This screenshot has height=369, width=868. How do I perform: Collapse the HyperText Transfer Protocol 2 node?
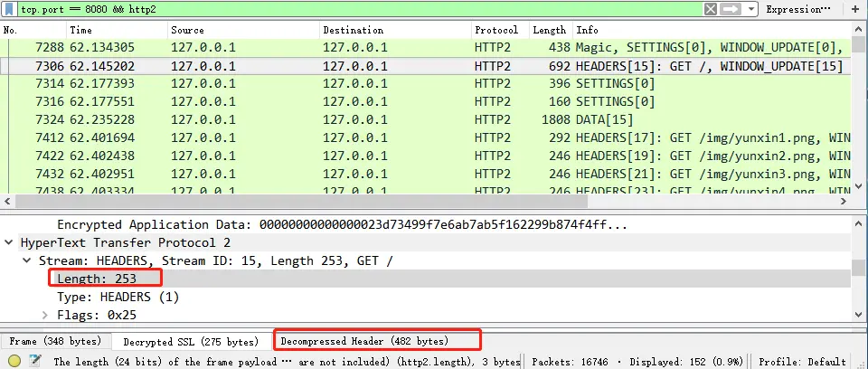[9, 242]
